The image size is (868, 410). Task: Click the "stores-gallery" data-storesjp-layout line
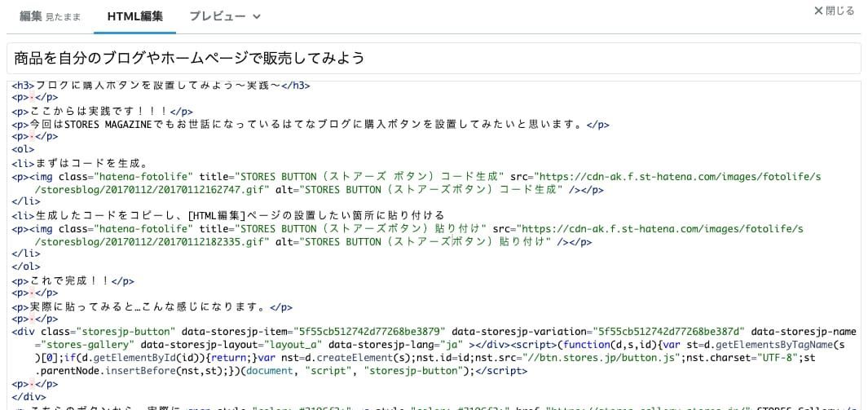point(439,346)
